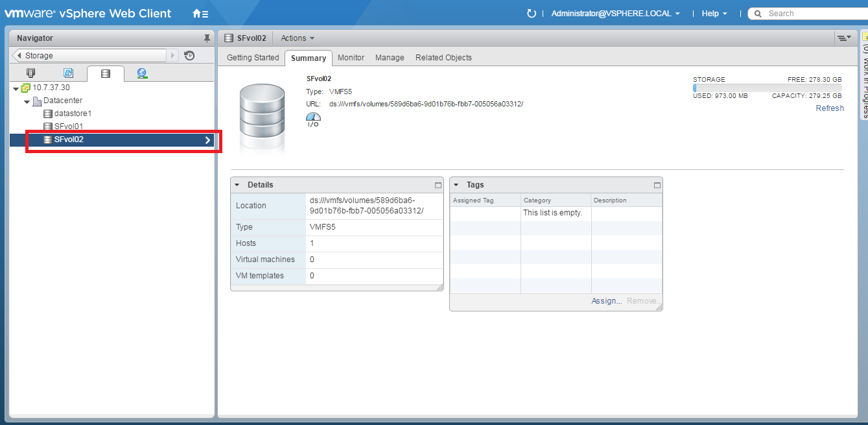The height and width of the screenshot is (425, 868).
Task: Click the navigator forward arrow
Action: click(173, 56)
